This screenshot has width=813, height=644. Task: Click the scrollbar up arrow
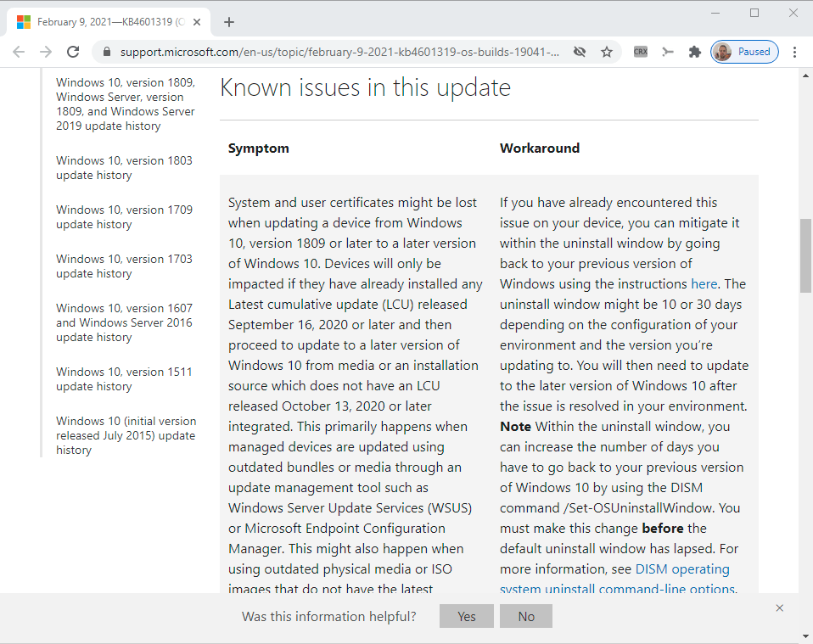(805, 76)
